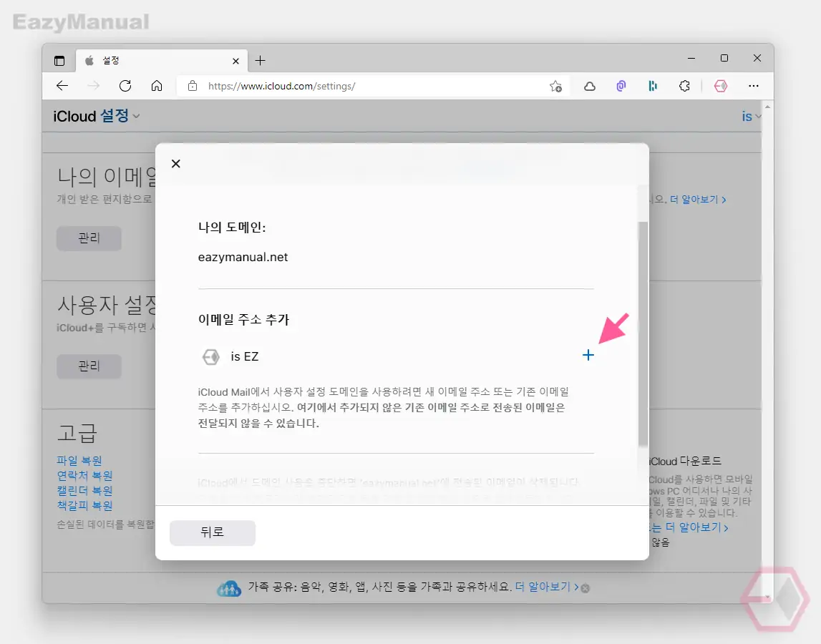This screenshot has width=821, height=644.
Task: Add this page to favorites
Action: point(555,87)
